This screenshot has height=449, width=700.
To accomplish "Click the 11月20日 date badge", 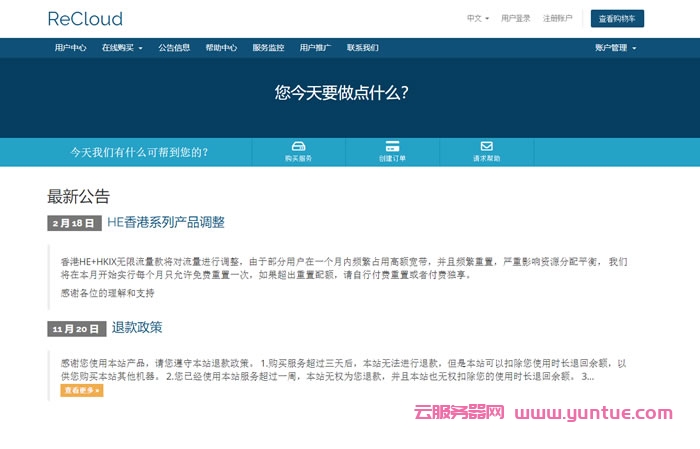I will tap(76, 329).
